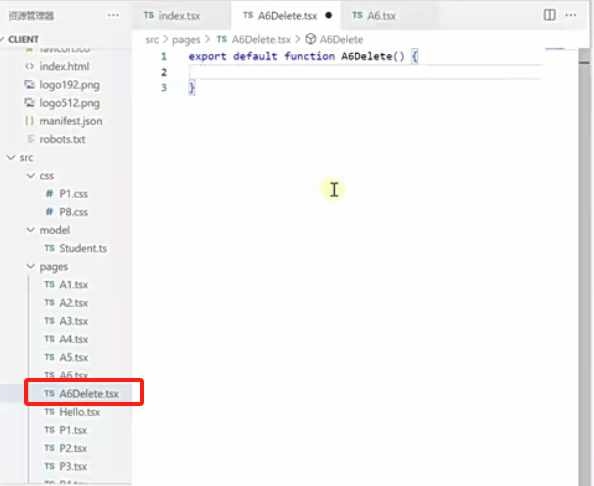Click the robots.txt text file icon

31,139
